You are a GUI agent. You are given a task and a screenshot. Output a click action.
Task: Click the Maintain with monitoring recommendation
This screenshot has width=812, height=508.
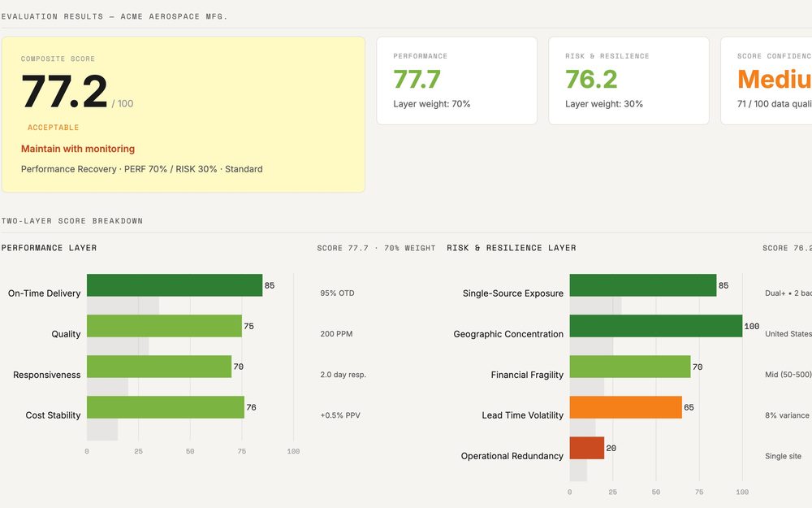pos(78,149)
